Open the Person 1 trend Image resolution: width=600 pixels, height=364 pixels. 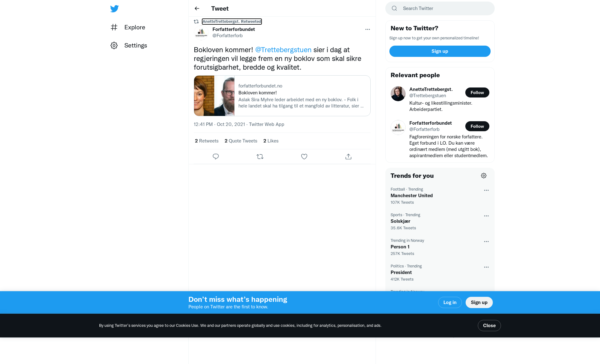pyautogui.click(x=440, y=247)
